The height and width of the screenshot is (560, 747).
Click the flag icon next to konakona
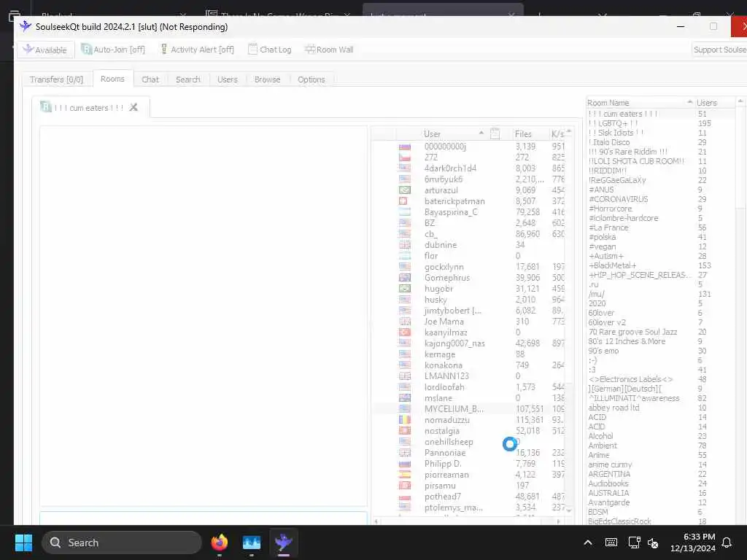point(404,365)
